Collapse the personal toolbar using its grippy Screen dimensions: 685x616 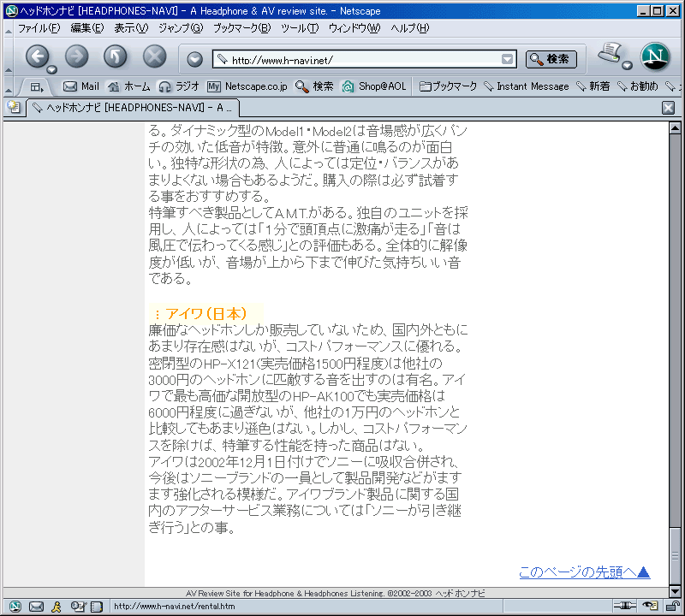pyautogui.click(x=9, y=86)
